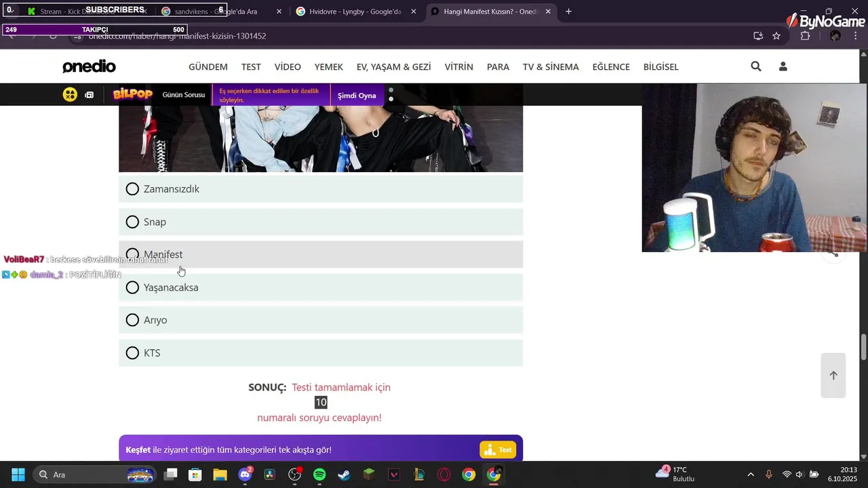Open Discord from the taskbar
The width and height of the screenshot is (868, 488).
click(245, 474)
